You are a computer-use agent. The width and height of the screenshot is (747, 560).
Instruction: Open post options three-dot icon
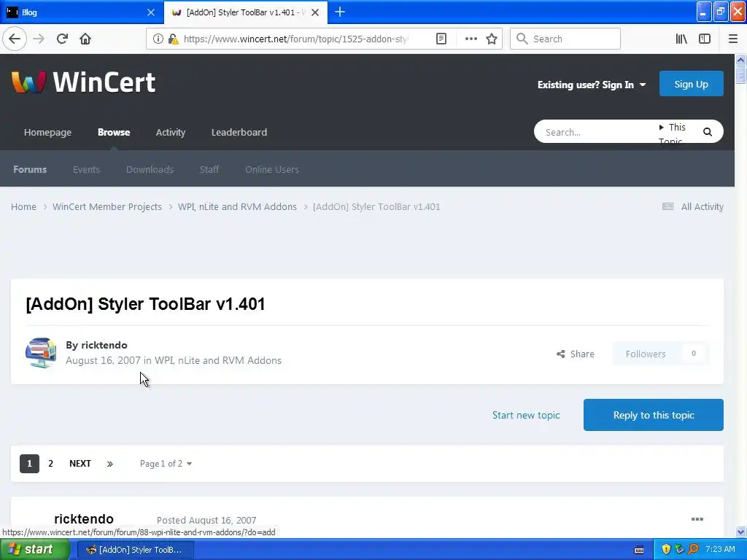click(x=697, y=519)
